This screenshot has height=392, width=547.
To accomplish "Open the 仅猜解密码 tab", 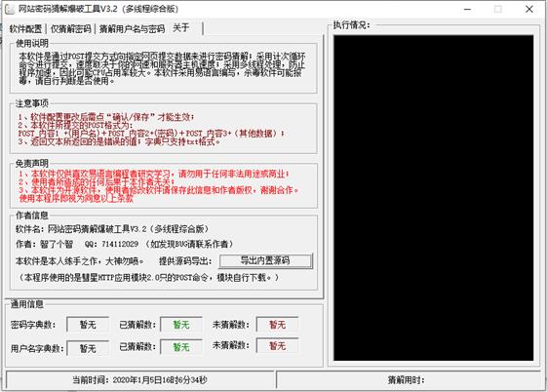I will pos(70,28).
